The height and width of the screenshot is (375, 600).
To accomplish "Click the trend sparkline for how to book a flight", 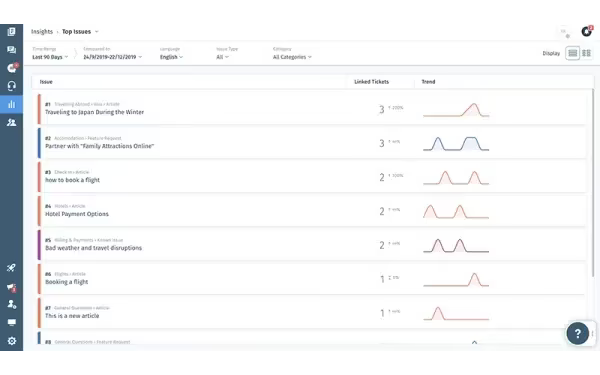I will (456, 178).
